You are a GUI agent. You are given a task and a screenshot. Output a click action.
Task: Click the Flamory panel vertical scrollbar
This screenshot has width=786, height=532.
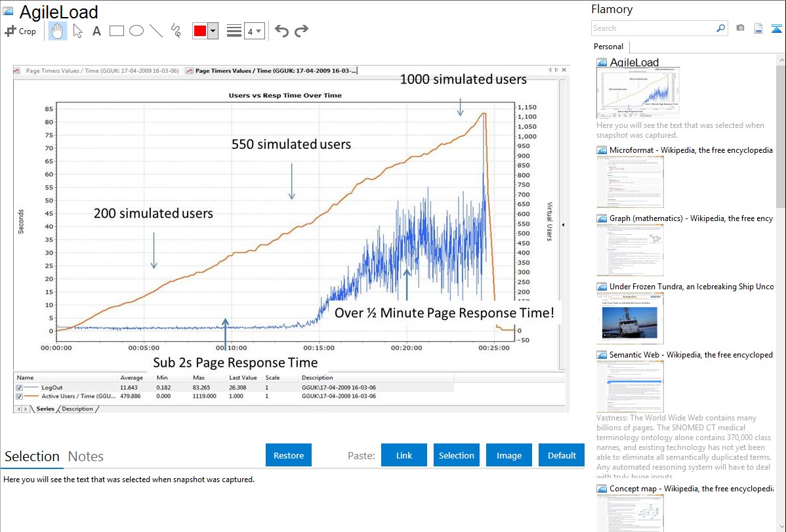781,135
